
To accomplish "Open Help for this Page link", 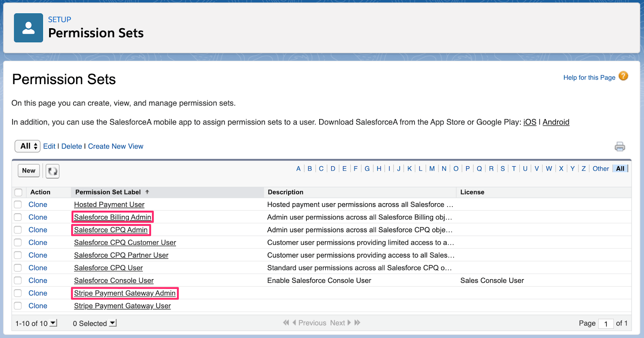I will [589, 77].
